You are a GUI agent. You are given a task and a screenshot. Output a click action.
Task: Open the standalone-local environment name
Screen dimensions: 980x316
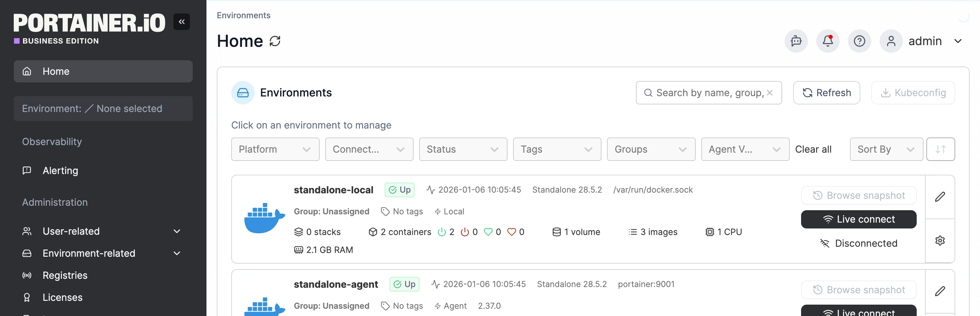coord(333,190)
